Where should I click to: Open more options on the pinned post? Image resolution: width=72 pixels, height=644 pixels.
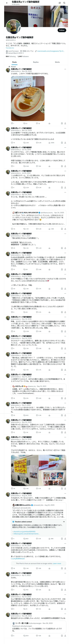(65, 69)
